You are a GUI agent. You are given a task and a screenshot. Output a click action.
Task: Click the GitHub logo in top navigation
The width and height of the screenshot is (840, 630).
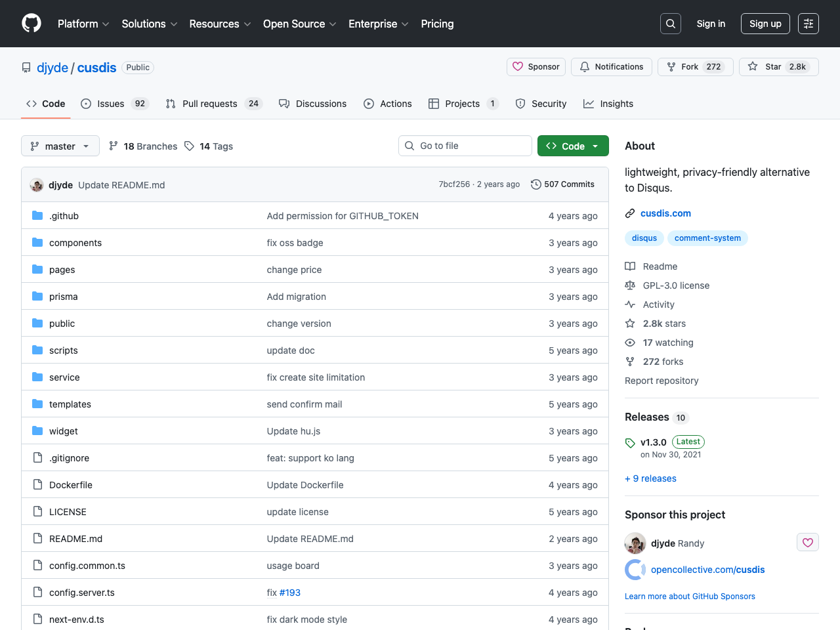point(31,23)
